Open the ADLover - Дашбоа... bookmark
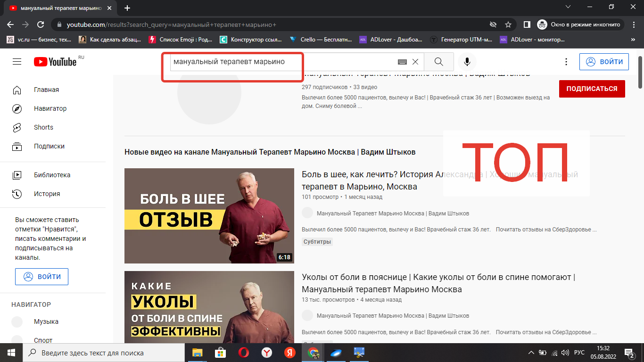The image size is (644, 362). [x=391, y=40]
